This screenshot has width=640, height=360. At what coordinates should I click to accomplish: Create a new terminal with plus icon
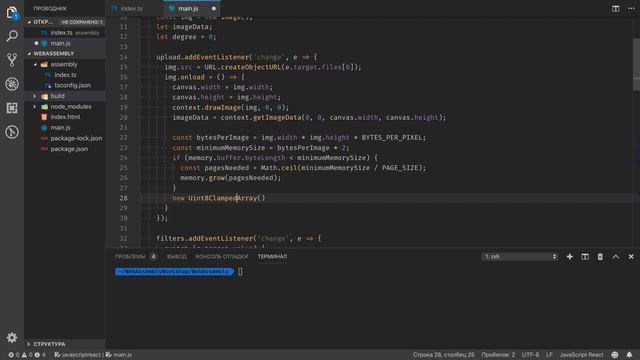tap(569, 256)
